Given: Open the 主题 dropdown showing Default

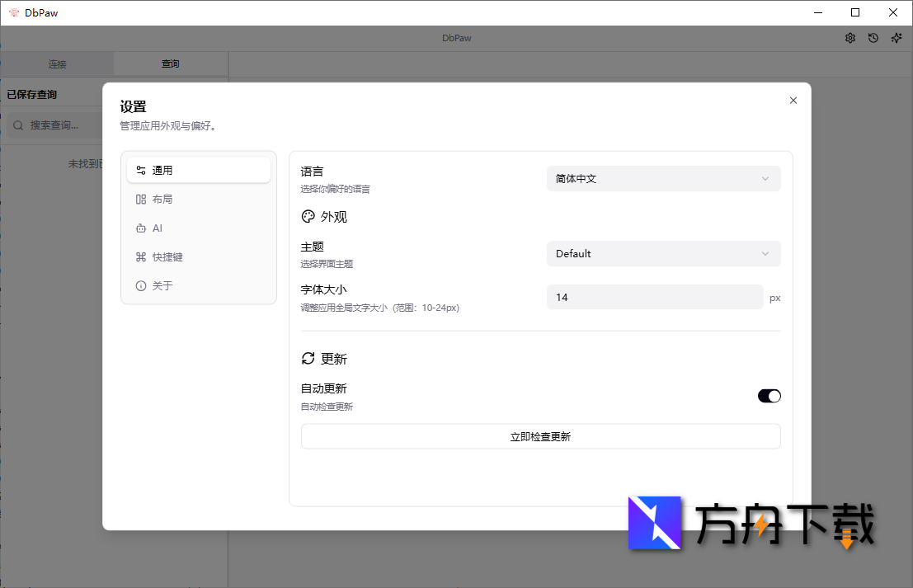Looking at the screenshot, I should pyautogui.click(x=663, y=254).
